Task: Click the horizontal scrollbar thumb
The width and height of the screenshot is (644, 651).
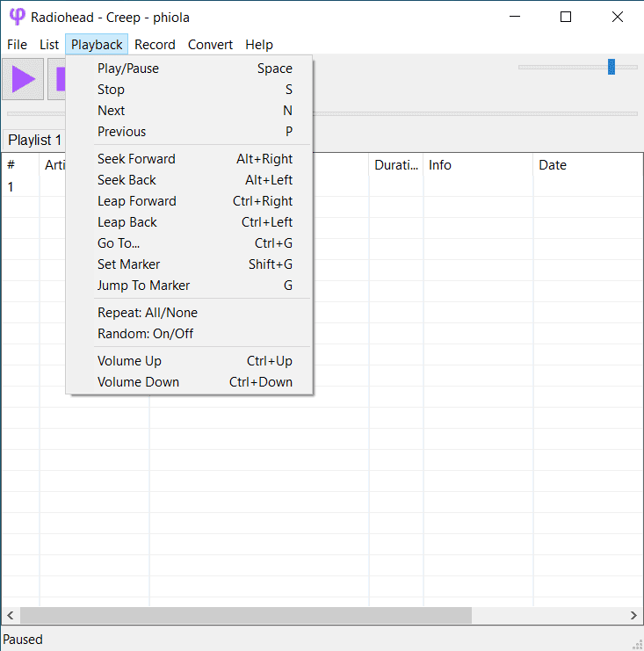Action: 246,615
